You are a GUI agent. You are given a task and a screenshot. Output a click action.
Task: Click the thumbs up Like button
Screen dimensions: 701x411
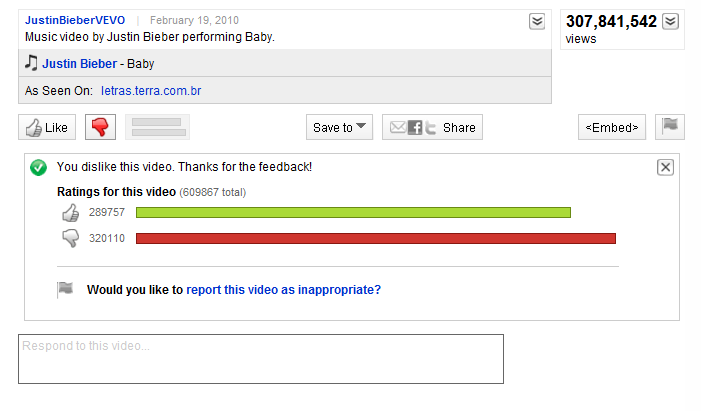(47, 127)
